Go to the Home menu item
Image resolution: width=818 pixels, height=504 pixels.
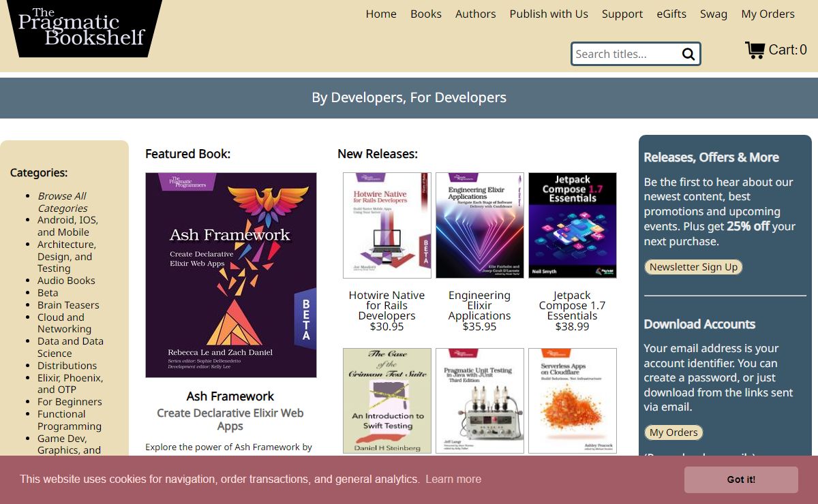coord(381,14)
